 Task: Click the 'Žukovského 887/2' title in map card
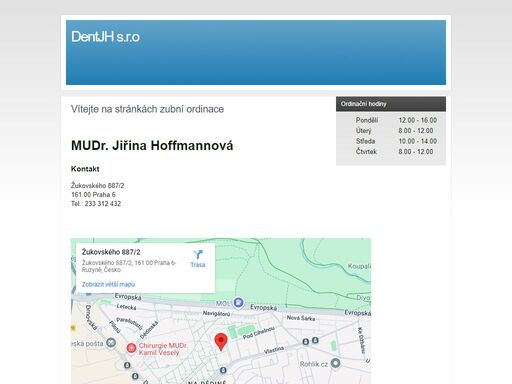111,252
